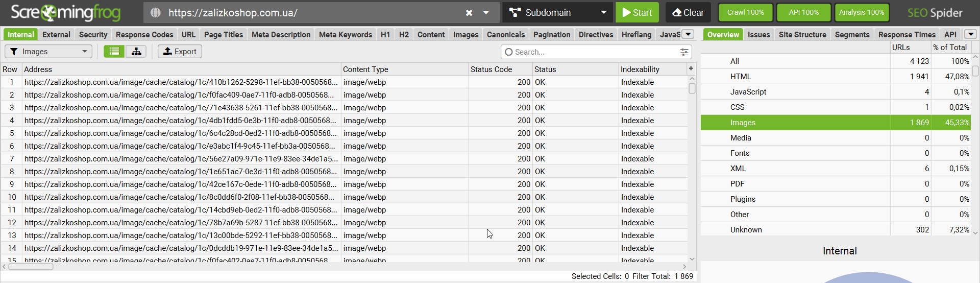Add a column with the plus icon
Viewport: 980px width, 283px height.
click(691, 68)
